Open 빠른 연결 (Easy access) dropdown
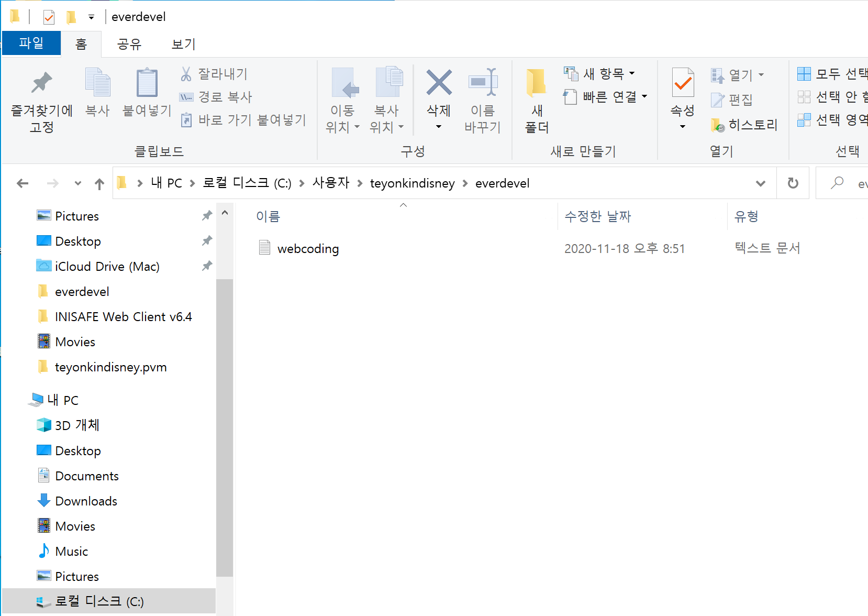 point(606,97)
